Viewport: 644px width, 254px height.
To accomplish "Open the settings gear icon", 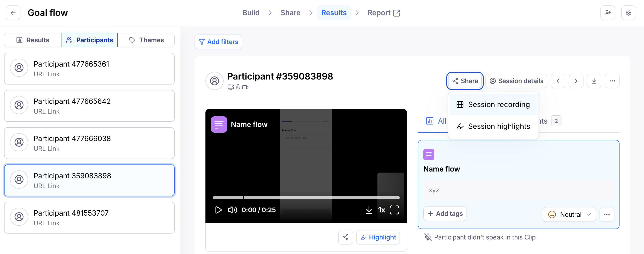I will click(628, 13).
